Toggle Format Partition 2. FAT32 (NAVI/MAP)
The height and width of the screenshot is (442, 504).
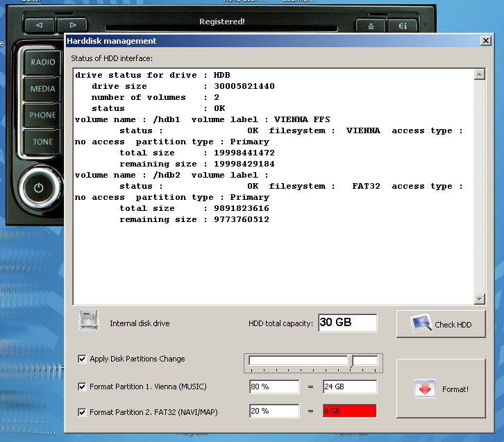pos(83,412)
